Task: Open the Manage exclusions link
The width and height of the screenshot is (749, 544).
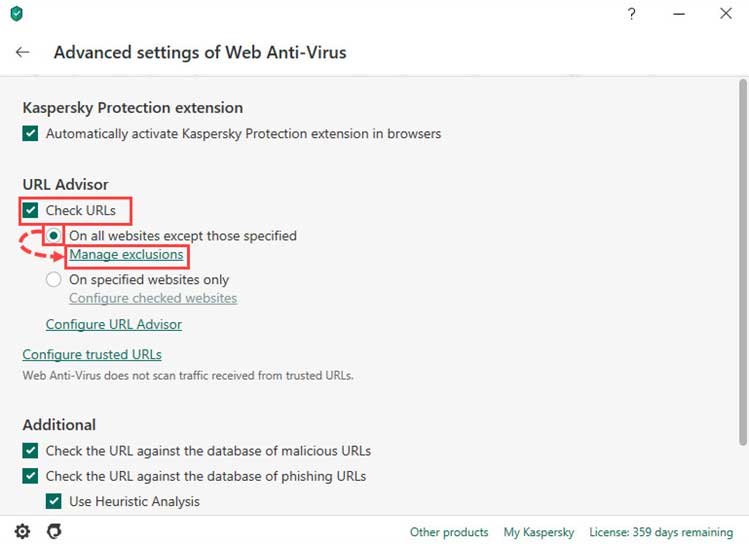Action: (126, 255)
